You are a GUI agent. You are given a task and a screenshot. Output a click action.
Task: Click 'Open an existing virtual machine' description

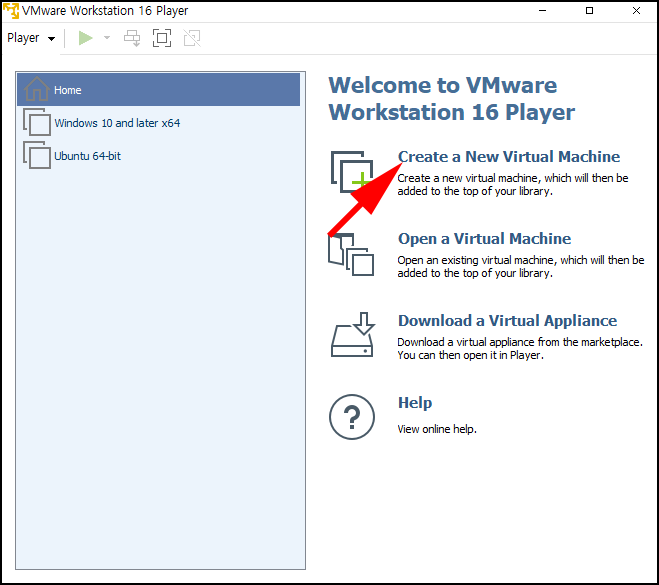(x=521, y=266)
